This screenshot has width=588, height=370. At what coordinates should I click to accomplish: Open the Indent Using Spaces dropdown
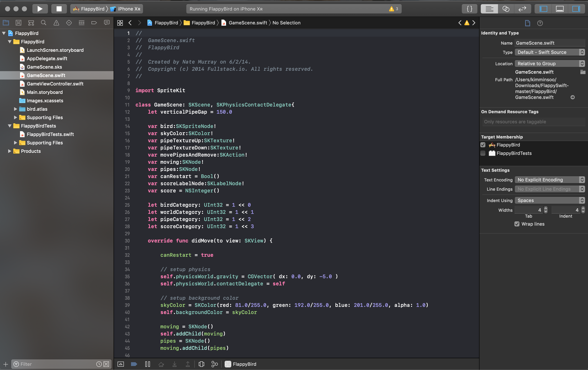click(x=550, y=200)
